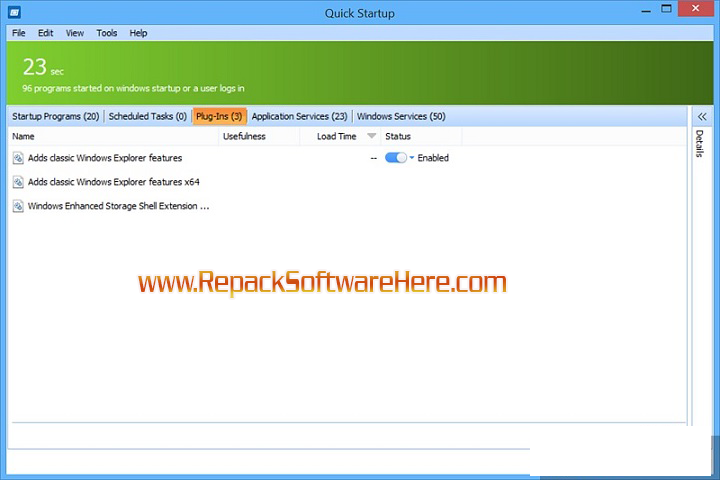
Task: Click icon of Adds classic Windows Explorer features
Action: click(18, 158)
